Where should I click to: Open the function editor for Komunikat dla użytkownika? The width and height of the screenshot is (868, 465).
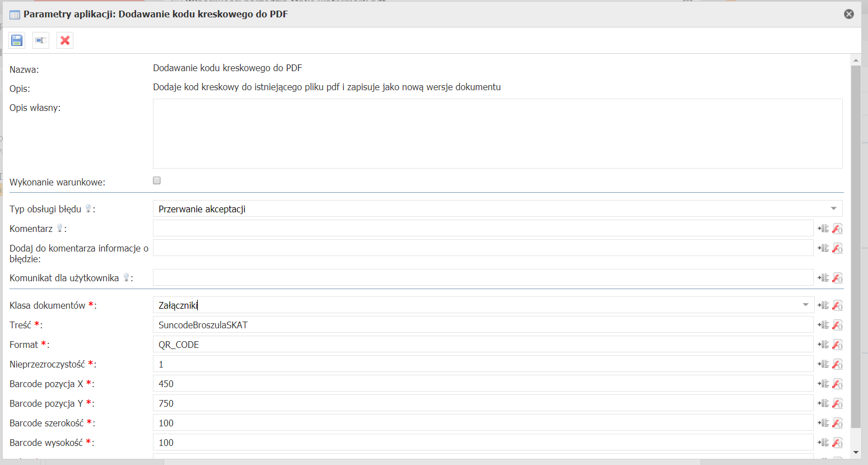(x=837, y=278)
